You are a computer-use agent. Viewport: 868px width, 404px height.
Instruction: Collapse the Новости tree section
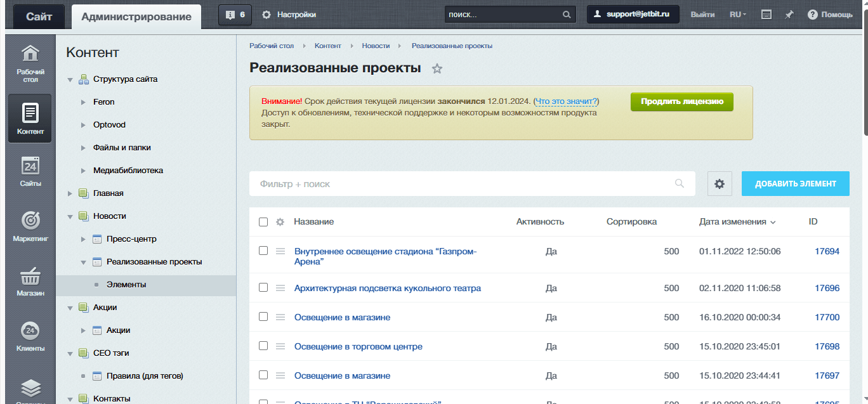point(70,216)
